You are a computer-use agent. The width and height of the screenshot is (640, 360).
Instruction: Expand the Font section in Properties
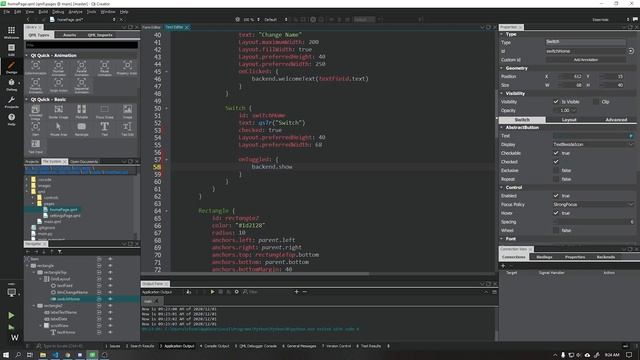pos(502,239)
